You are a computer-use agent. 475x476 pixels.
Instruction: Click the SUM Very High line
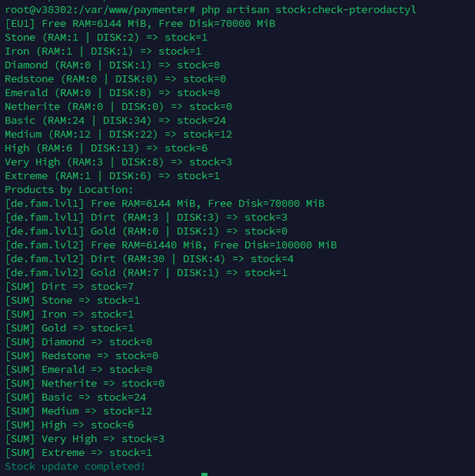(85, 439)
